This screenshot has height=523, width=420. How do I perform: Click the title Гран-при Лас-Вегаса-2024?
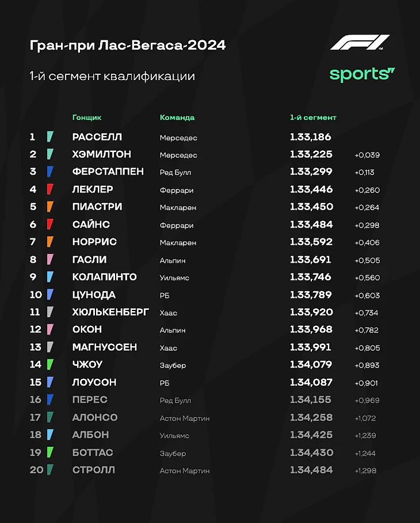click(128, 45)
